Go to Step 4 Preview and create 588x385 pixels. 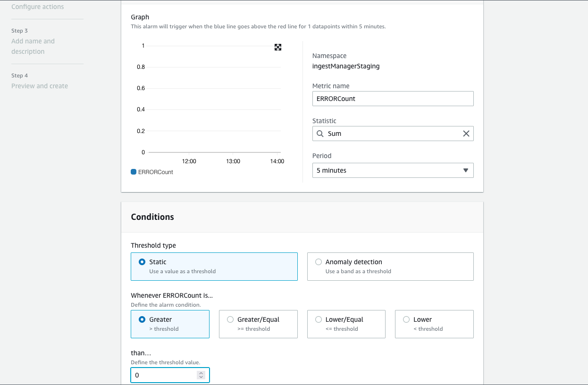(x=40, y=86)
